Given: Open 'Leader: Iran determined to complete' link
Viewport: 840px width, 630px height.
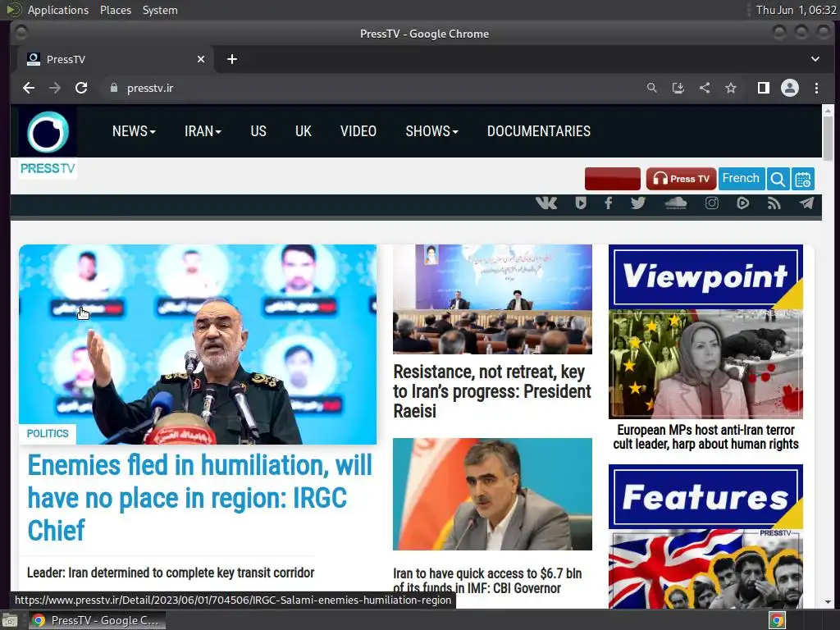Looking at the screenshot, I should click(171, 573).
